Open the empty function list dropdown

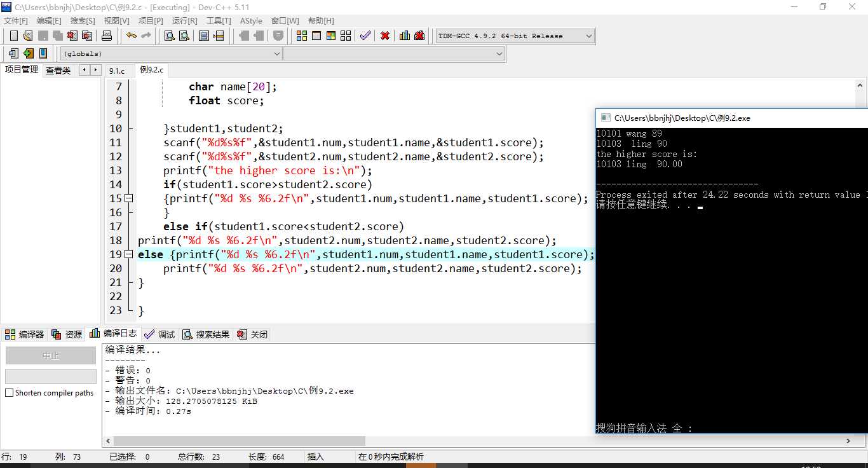coord(394,54)
